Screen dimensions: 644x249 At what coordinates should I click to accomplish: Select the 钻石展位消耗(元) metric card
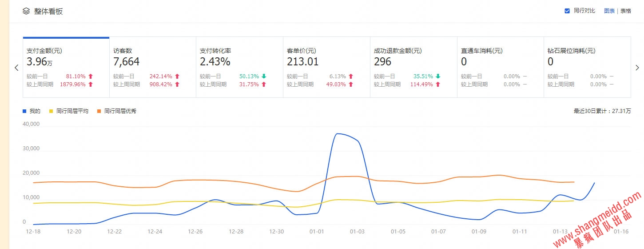[x=587, y=67]
